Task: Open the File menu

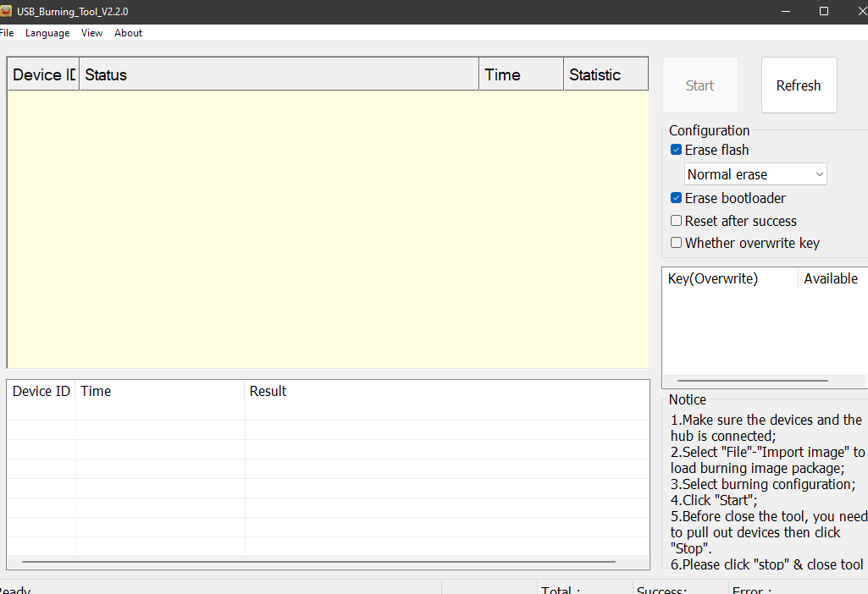Action: point(7,33)
